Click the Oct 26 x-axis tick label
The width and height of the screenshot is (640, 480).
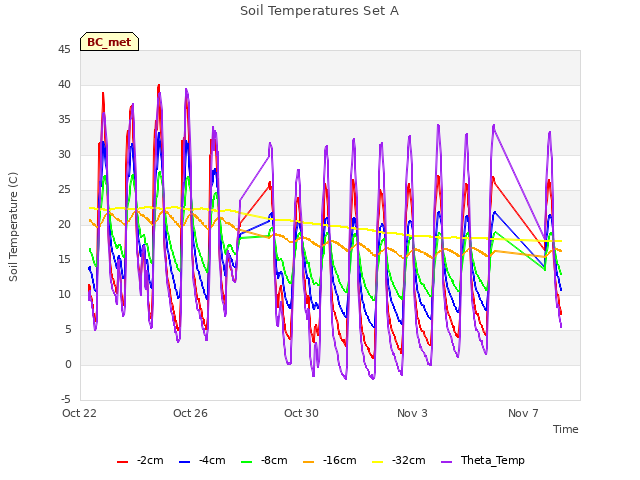190,413
